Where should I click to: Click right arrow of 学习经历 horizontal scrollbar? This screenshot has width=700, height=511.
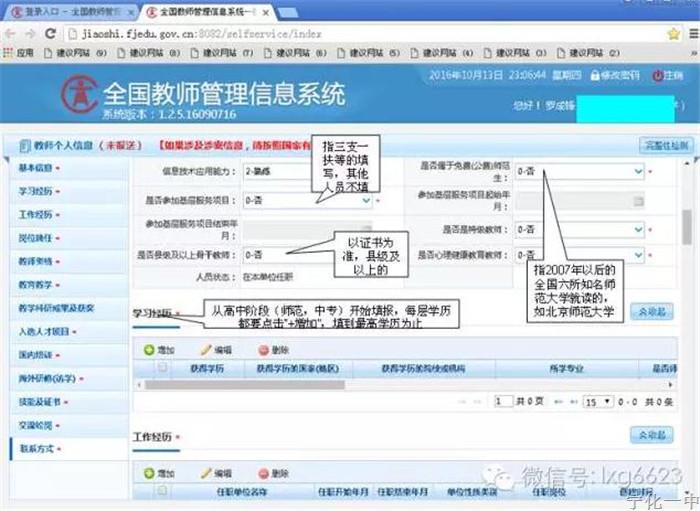click(x=671, y=384)
